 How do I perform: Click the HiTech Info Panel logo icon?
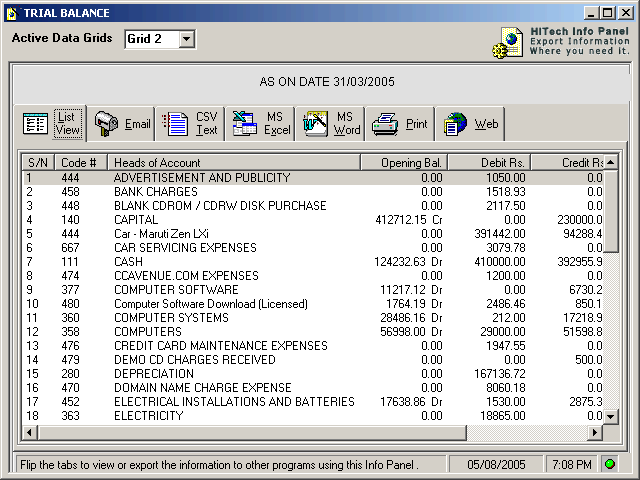point(509,44)
